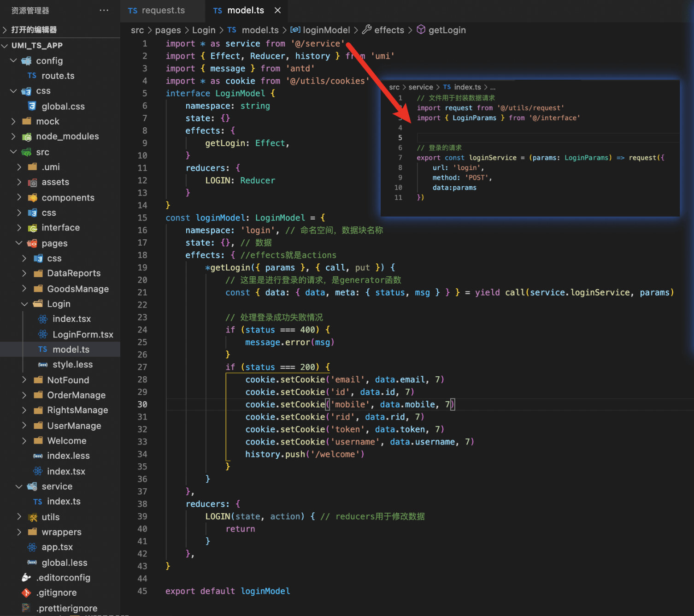This screenshot has height=616, width=694.
Task: Place cursor on 'export default loginModel' line
Action: point(228,591)
